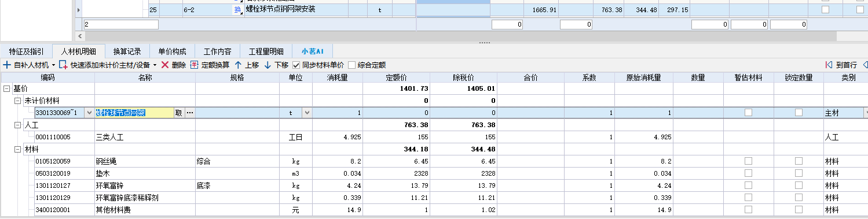Image resolution: width=868 pixels, height=219 pixels.
Task: Click the 消耗量 column header
Action: pos(337,78)
